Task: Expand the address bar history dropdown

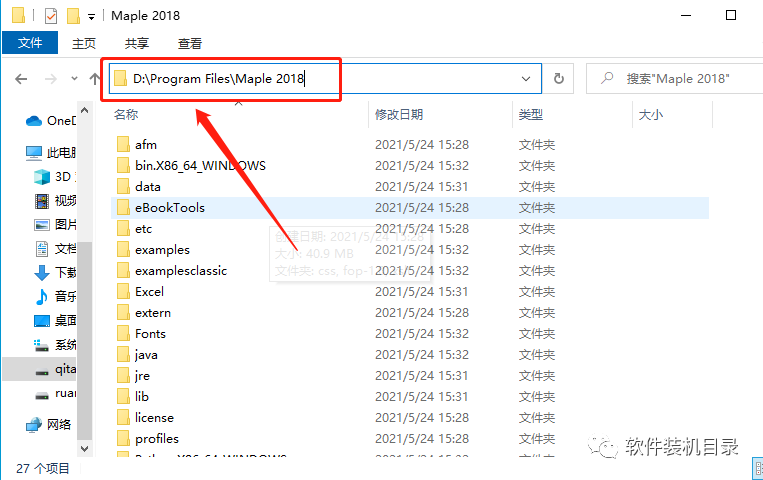Action: tap(526, 78)
